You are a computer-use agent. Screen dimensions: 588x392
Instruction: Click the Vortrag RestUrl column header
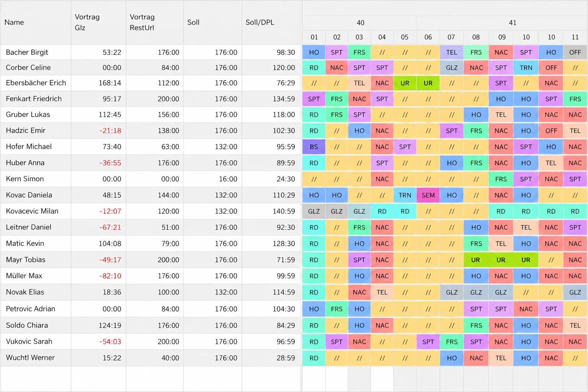pyautogui.click(x=155, y=22)
